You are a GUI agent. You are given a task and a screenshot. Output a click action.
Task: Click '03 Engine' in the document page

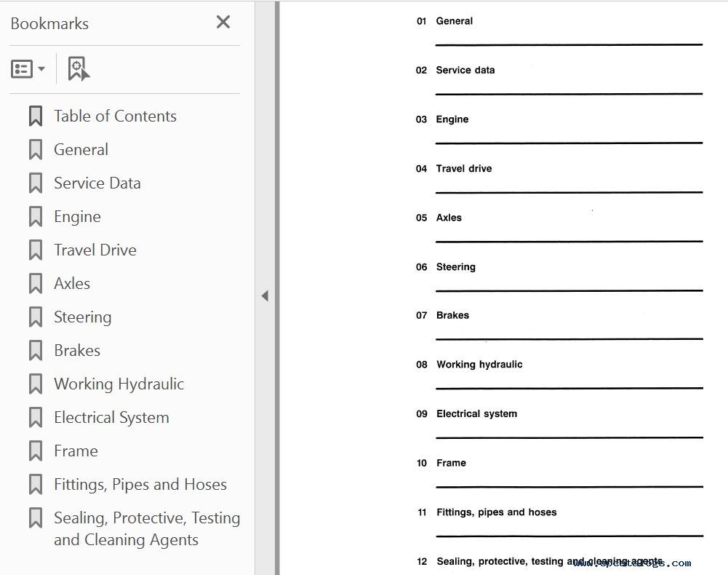point(442,119)
